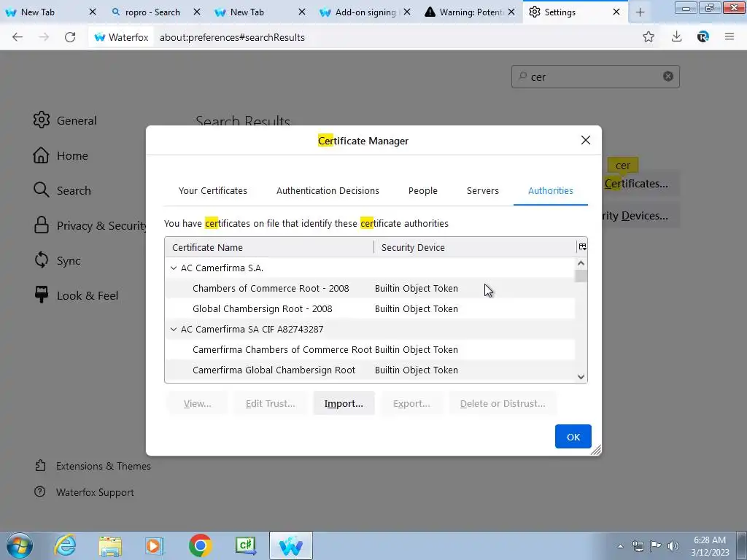Select Global Chambersign Root - 2008 row
Viewport: 747px width, 560px height.
370,309
